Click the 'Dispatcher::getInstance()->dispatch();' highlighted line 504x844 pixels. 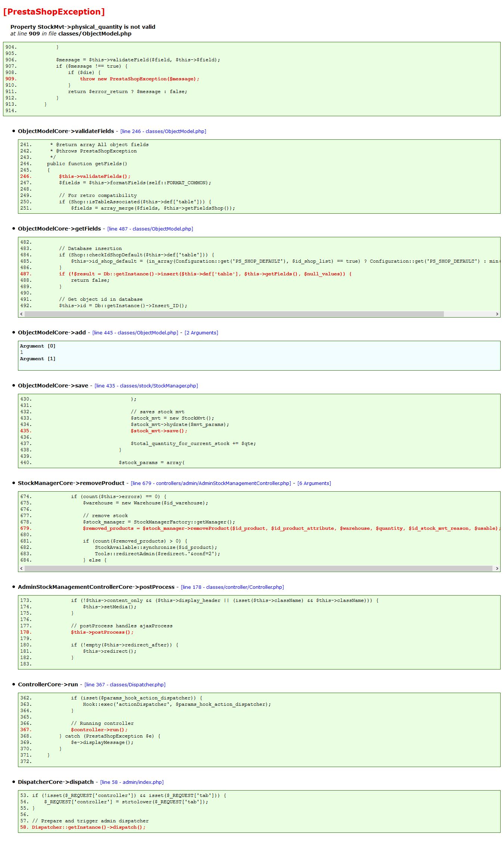(89, 828)
